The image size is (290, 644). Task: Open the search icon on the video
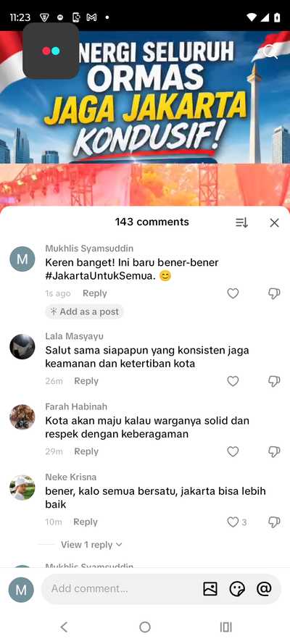270,51
